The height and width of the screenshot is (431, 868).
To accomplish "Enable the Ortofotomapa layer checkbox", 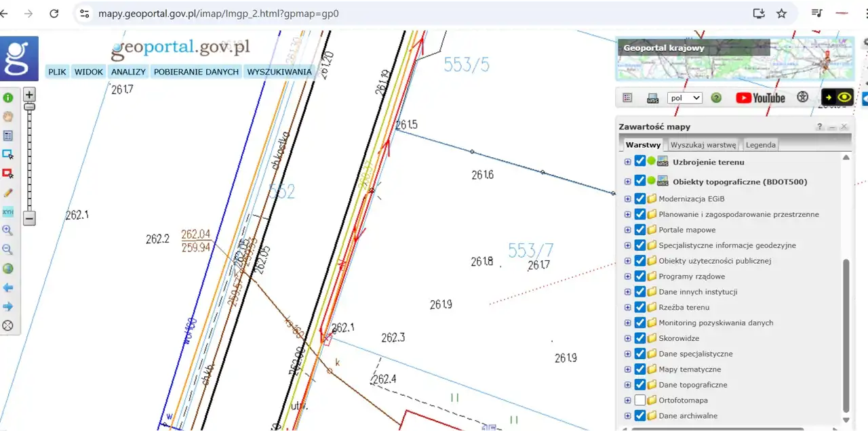I will [x=639, y=401].
